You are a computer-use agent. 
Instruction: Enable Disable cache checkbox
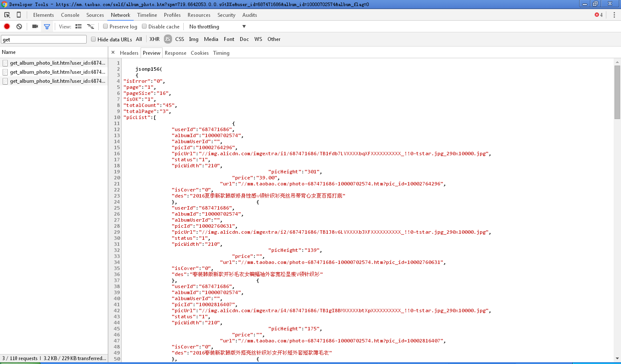point(144,26)
